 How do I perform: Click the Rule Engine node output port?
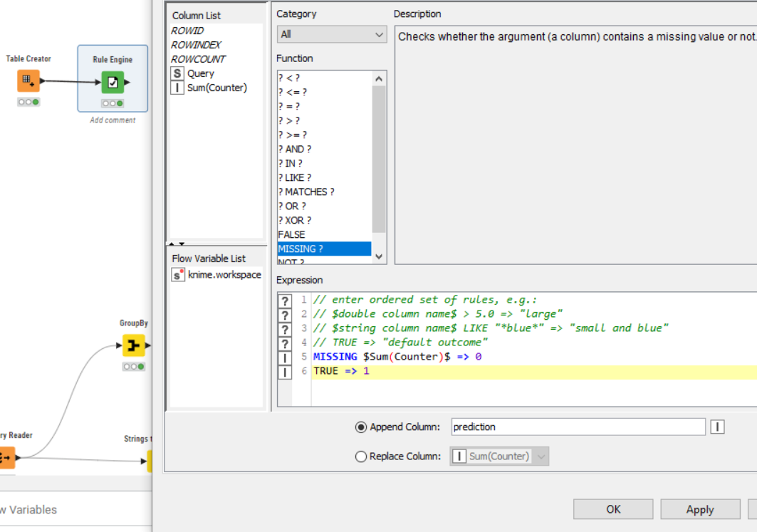127,82
